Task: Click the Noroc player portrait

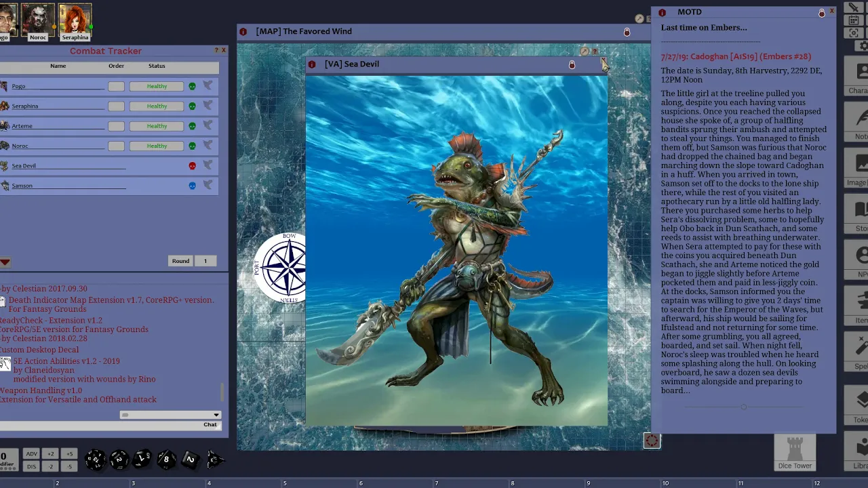Action: (38, 22)
